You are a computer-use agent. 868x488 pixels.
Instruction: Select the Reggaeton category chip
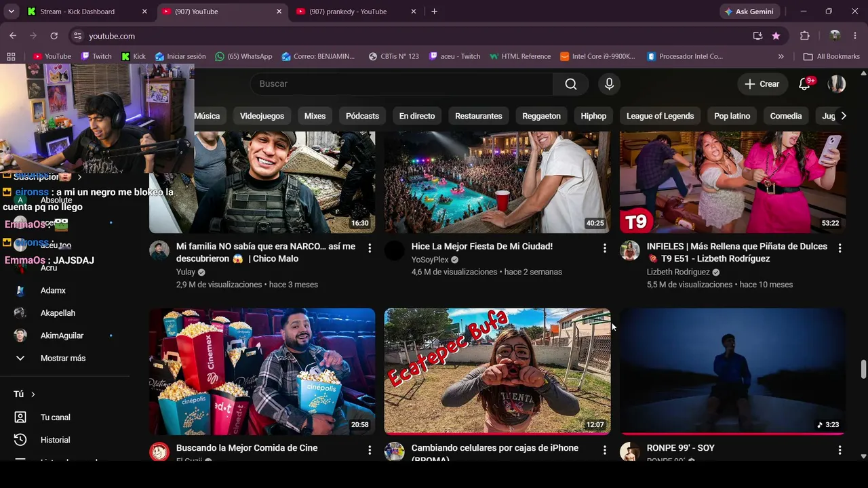[x=542, y=116]
